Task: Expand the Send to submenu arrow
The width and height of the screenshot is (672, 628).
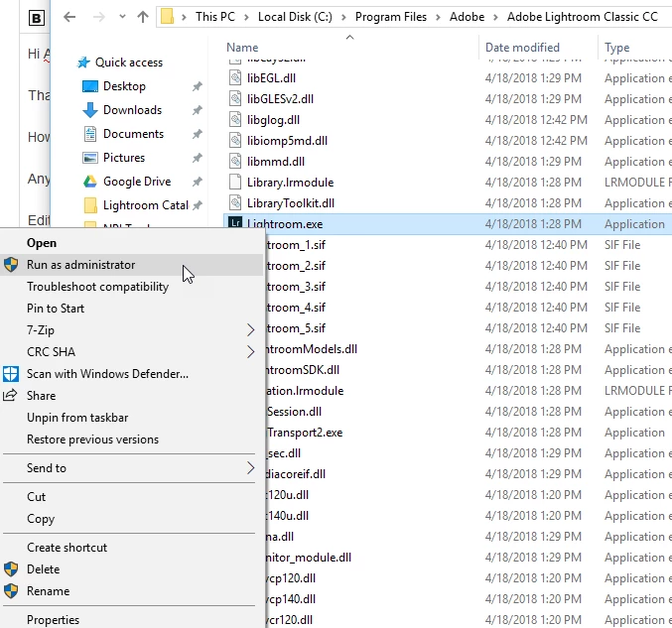Action: tap(251, 468)
